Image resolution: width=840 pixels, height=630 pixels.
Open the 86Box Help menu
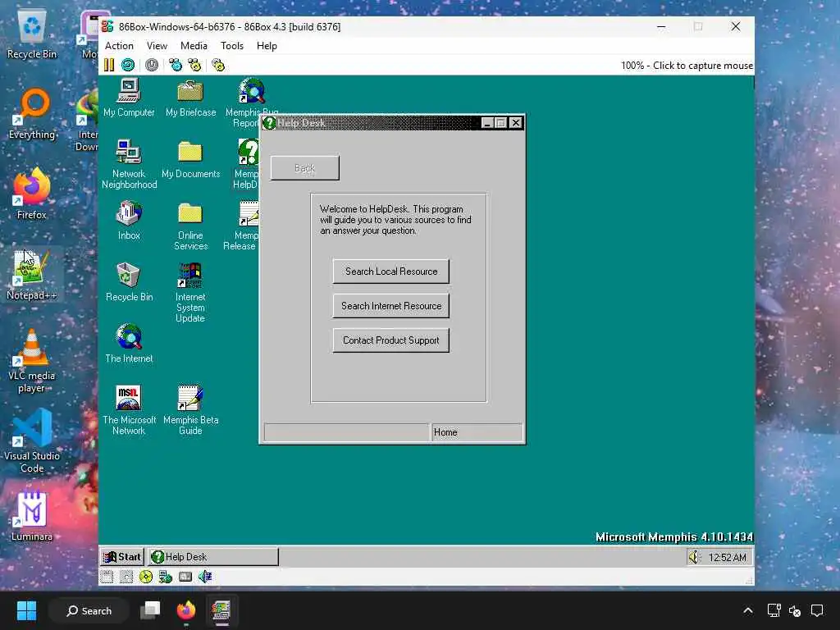[x=267, y=46]
